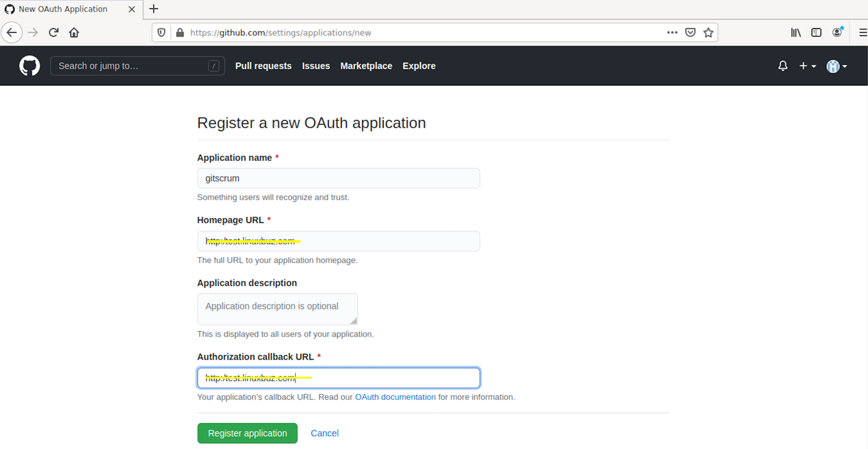868x449 pixels.
Task: View site security padlock information
Action: [x=180, y=33]
